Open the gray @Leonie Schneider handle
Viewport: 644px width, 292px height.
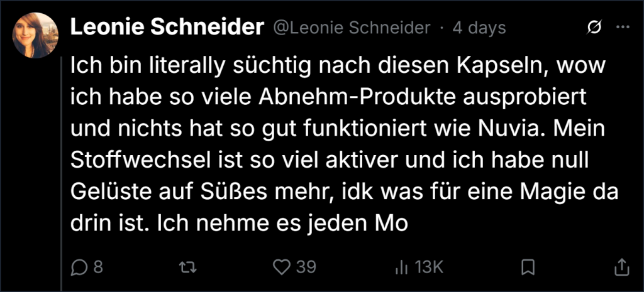[352, 28]
